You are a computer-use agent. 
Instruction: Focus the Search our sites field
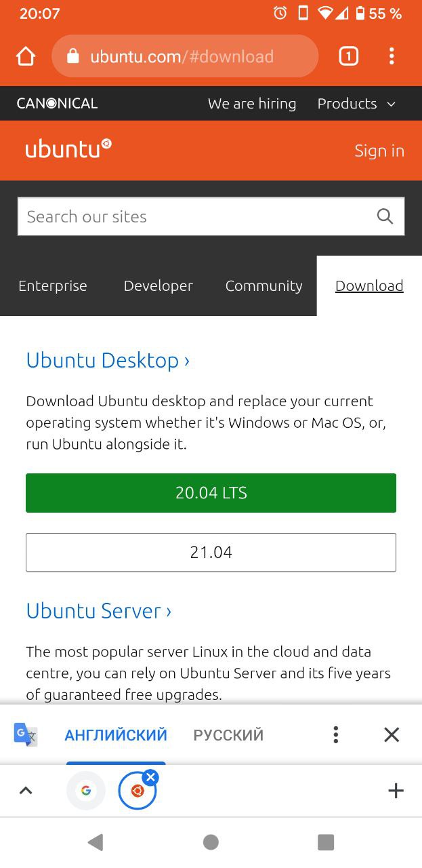211,216
